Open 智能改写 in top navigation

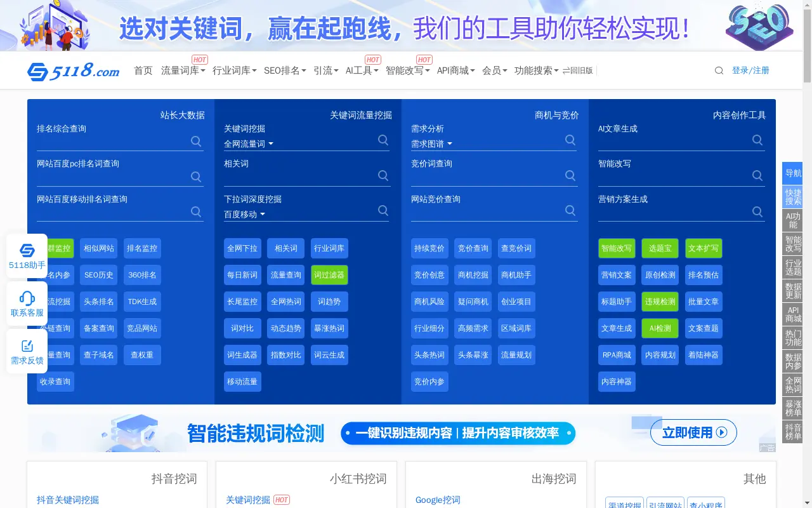(x=408, y=70)
